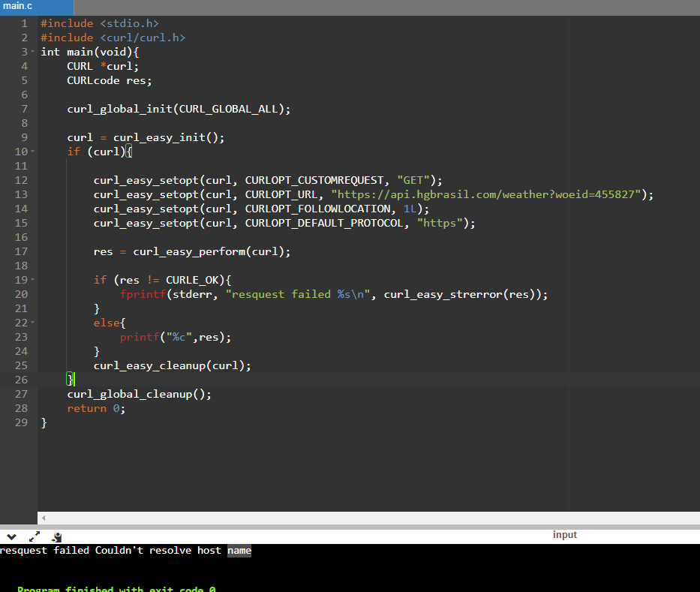Click the 'Program finished with exit code' message

click(x=116, y=589)
